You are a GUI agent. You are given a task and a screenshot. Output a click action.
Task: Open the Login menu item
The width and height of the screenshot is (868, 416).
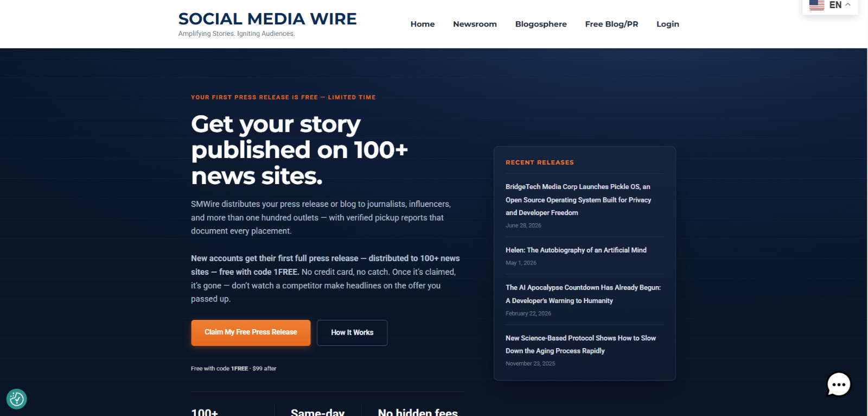click(x=668, y=24)
